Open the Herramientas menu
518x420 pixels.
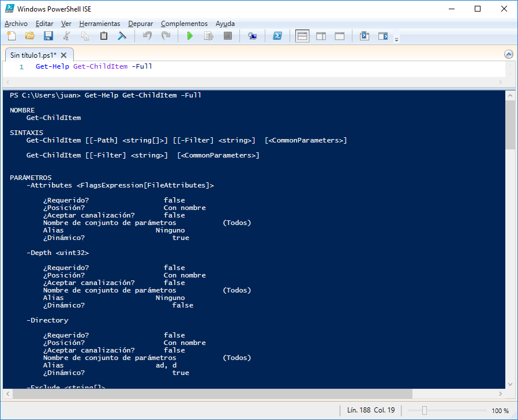(99, 24)
